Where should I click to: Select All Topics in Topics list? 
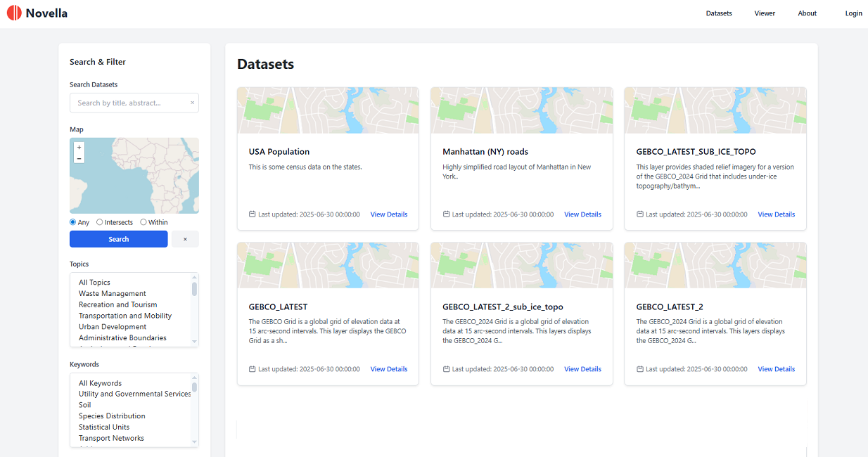[94, 283]
